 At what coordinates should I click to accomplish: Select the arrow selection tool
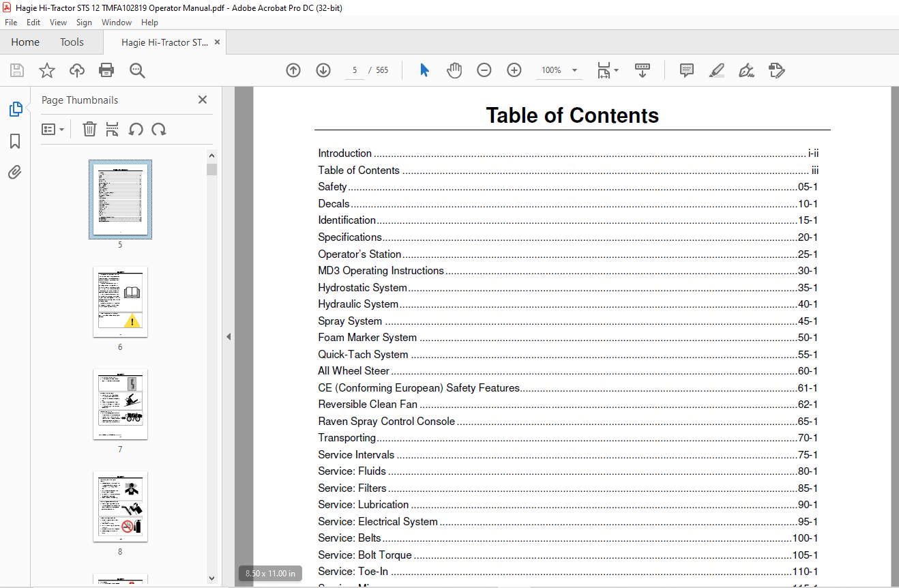(424, 70)
